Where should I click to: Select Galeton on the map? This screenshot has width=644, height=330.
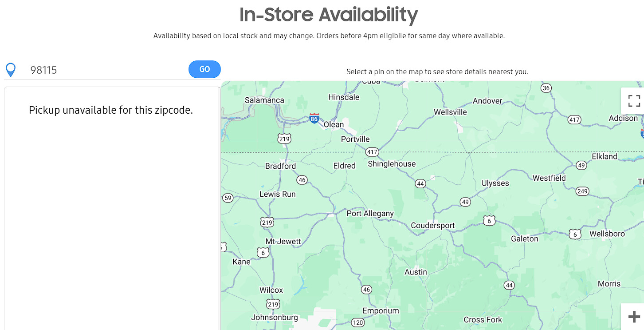pos(524,239)
